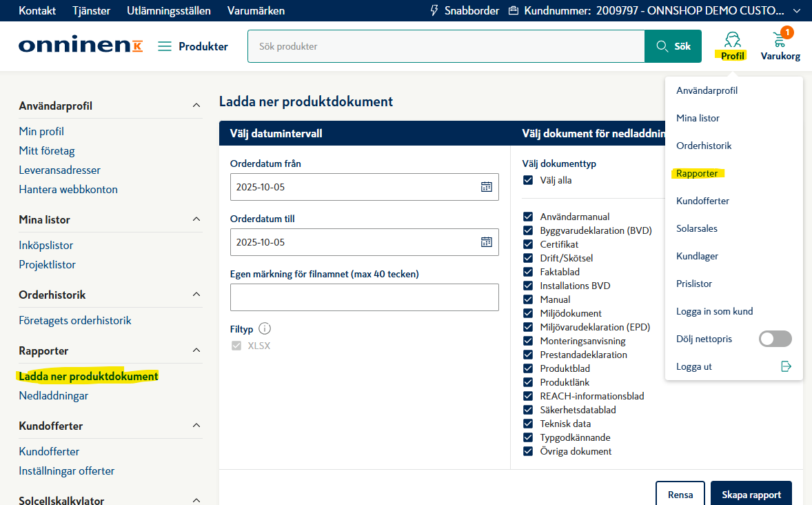Click the Orderdatum från date field
The height and width of the screenshot is (505, 812).
click(x=365, y=187)
